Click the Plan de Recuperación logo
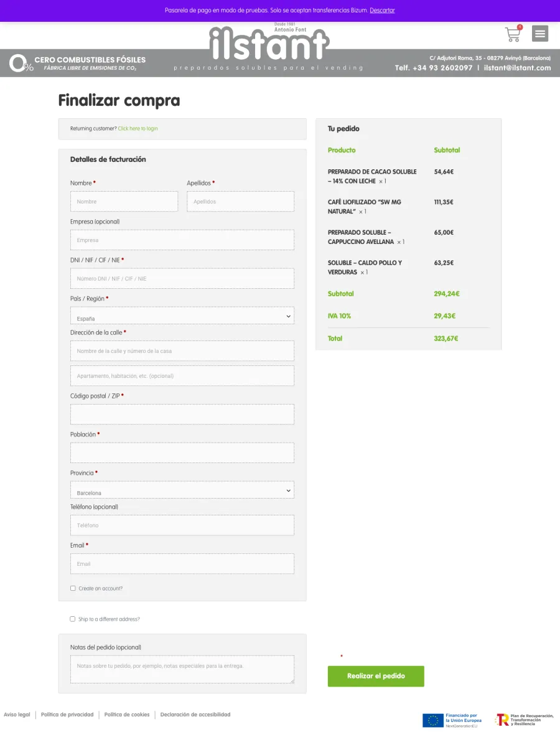This screenshot has width=560, height=732. click(x=525, y=720)
